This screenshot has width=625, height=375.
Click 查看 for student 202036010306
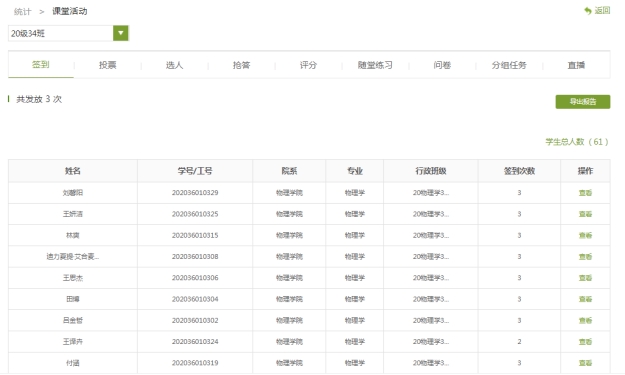tap(585, 278)
